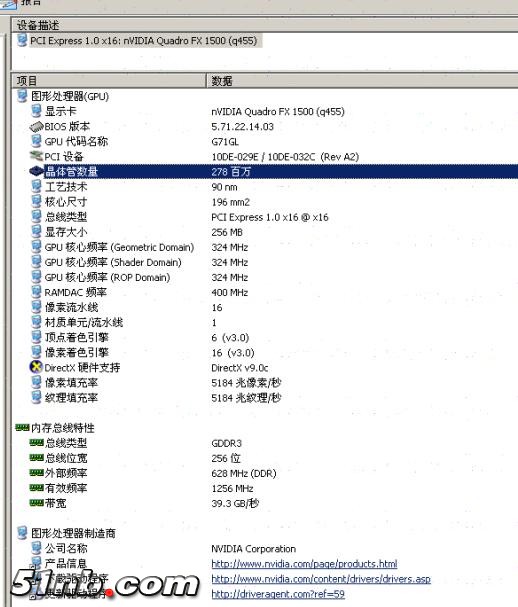The width and height of the screenshot is (518, 607).
Task: Click the icon beside 像素填充率
Action: [x=36, y=382]
